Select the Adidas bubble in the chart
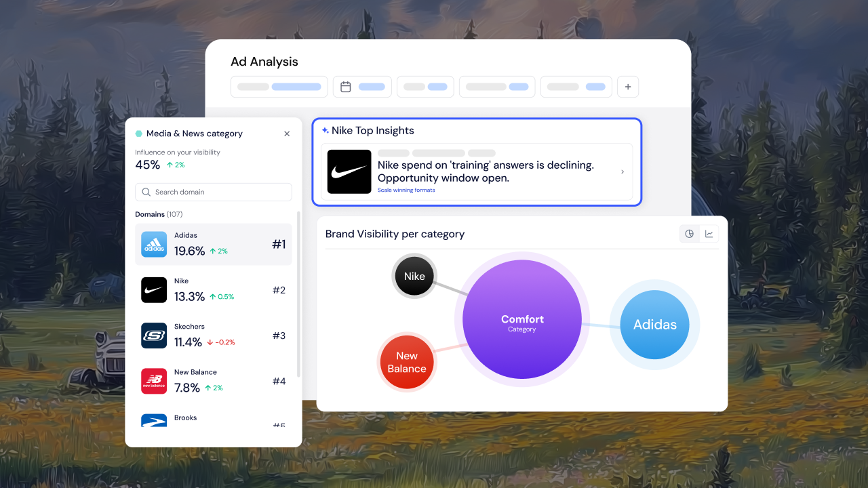868x488 pixels. click(x=654, y=325)
